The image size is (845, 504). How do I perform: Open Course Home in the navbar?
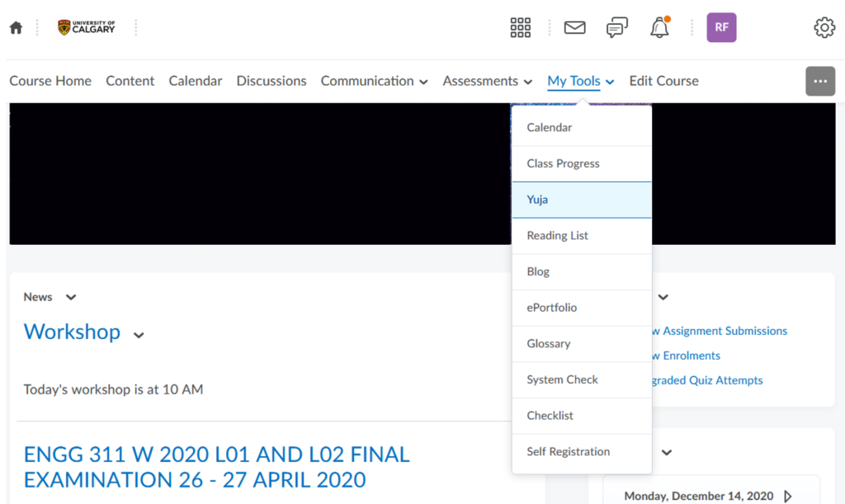(x=50, y=81)
